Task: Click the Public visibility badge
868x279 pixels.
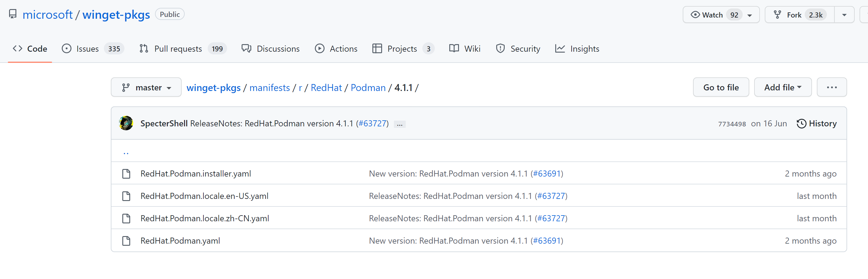Action: coord(170,14)
